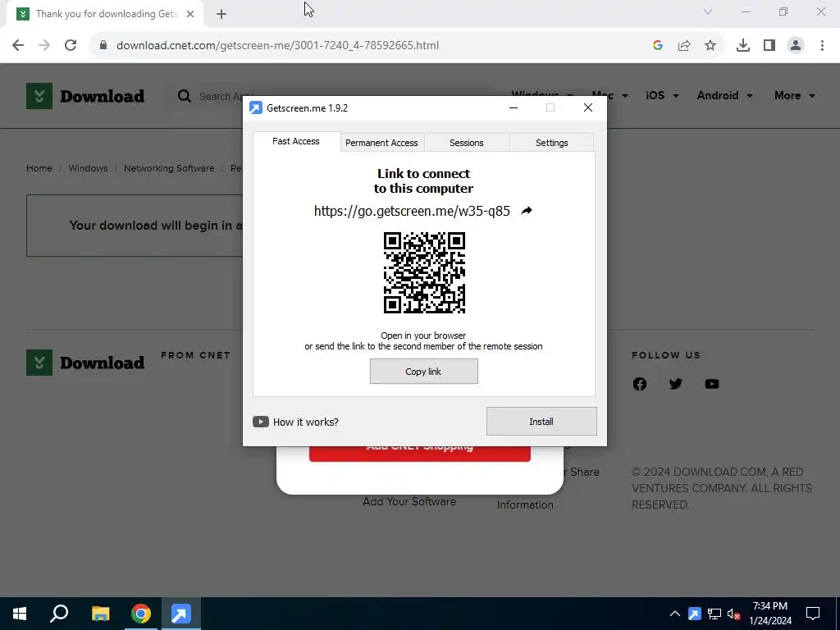Image resolution: width=840 pixels, height=630 pixels.
Task: Open a new Chrome tab
Action: coord(221,14)
